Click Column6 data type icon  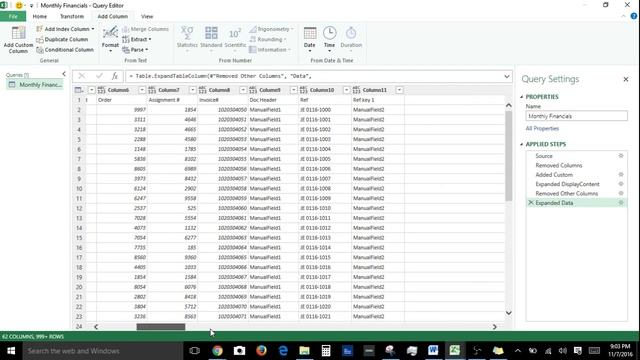pos(101,90)
